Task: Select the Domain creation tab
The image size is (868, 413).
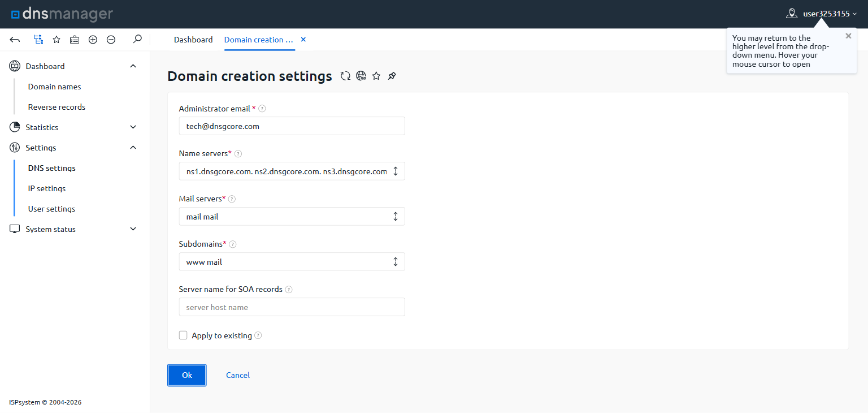Action: click(x=259, y=40)
